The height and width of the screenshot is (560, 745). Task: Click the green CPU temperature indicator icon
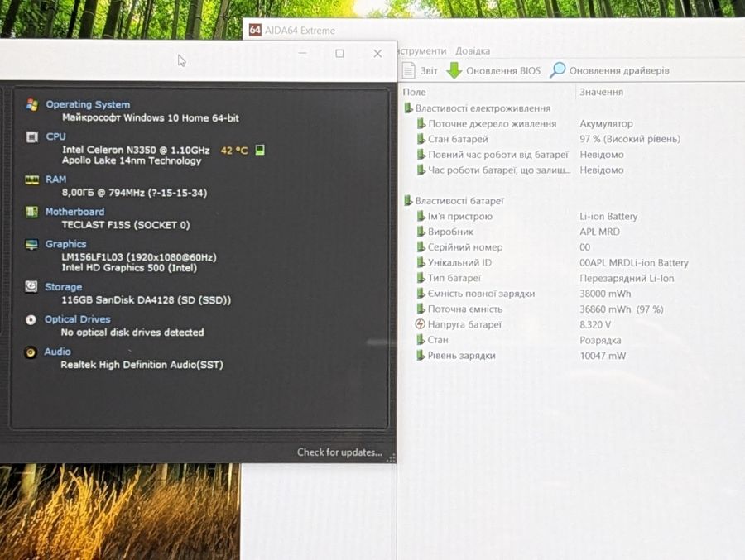pos(259,150)
